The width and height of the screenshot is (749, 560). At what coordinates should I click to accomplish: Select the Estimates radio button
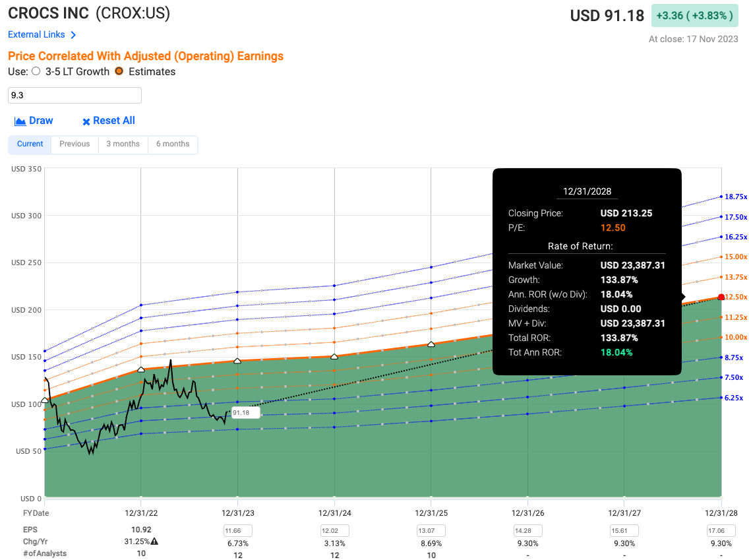click(x=119, y=71)
